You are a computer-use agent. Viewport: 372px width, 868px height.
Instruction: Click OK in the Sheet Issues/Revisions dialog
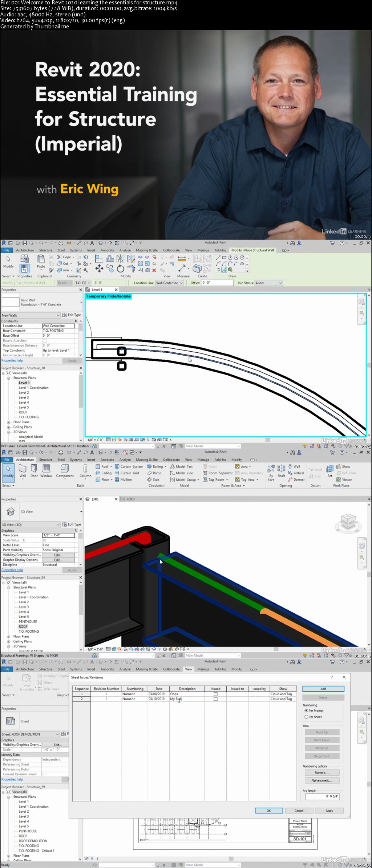(x=269, y=811)
